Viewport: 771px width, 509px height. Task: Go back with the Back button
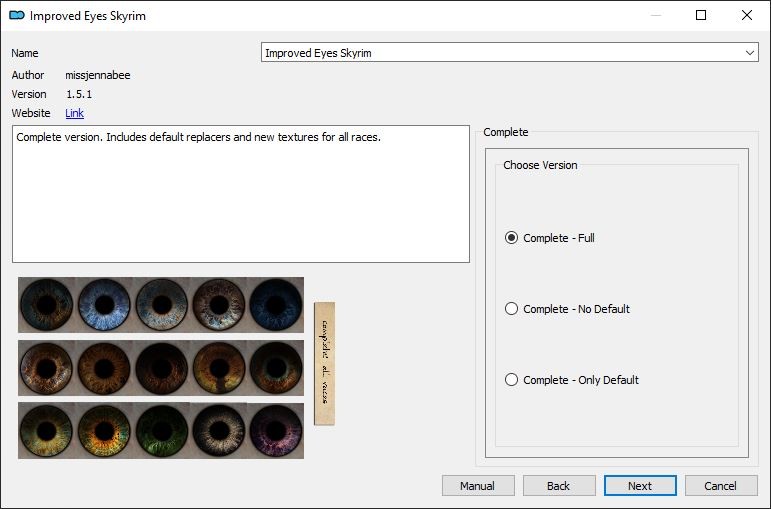[x=559, y=486]
